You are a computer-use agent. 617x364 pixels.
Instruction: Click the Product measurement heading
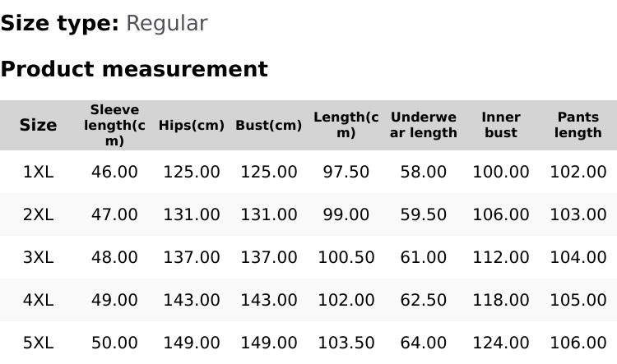coord(134,69)
